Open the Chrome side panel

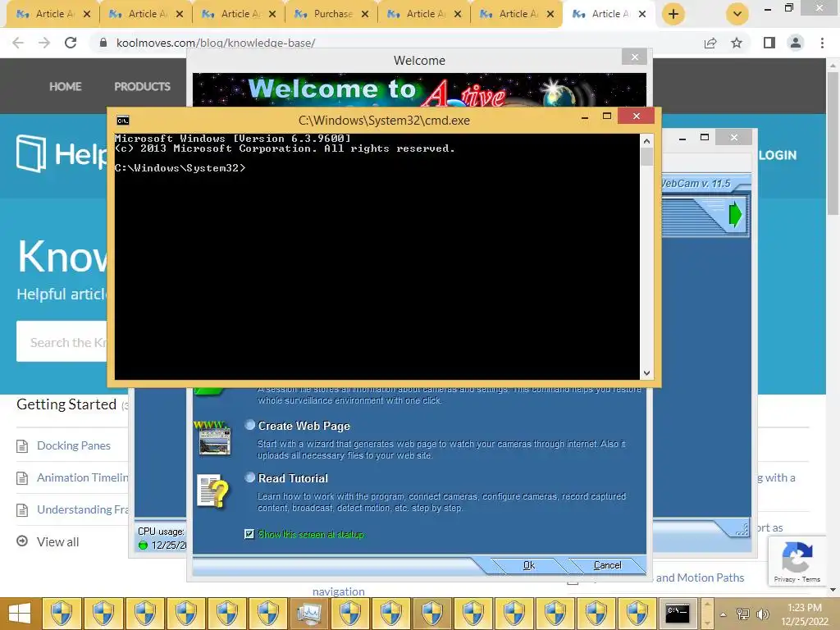click(769, 43)
